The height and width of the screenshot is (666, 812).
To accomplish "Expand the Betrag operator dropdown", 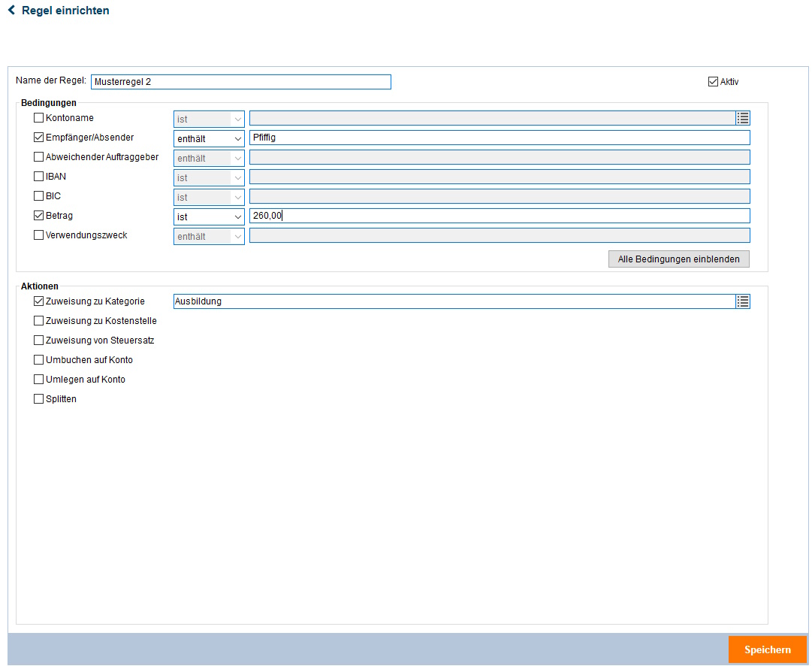I will (209, 216).
